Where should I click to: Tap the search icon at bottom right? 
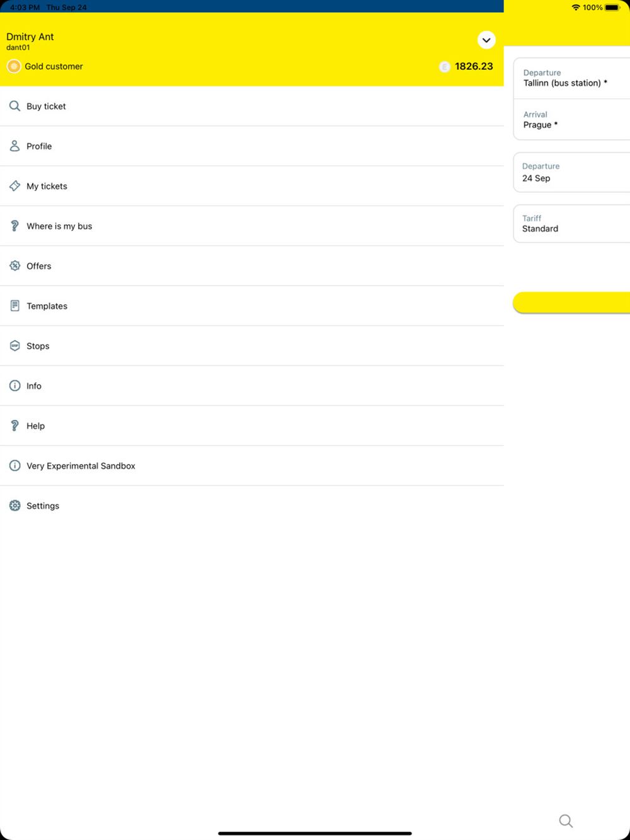point(566,820)
